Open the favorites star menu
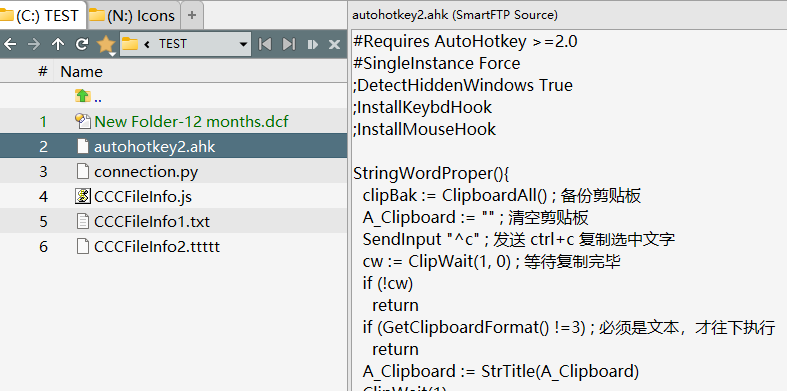Image resolution: width=787 pixels, height=391 pixels. tap(106, 45)
